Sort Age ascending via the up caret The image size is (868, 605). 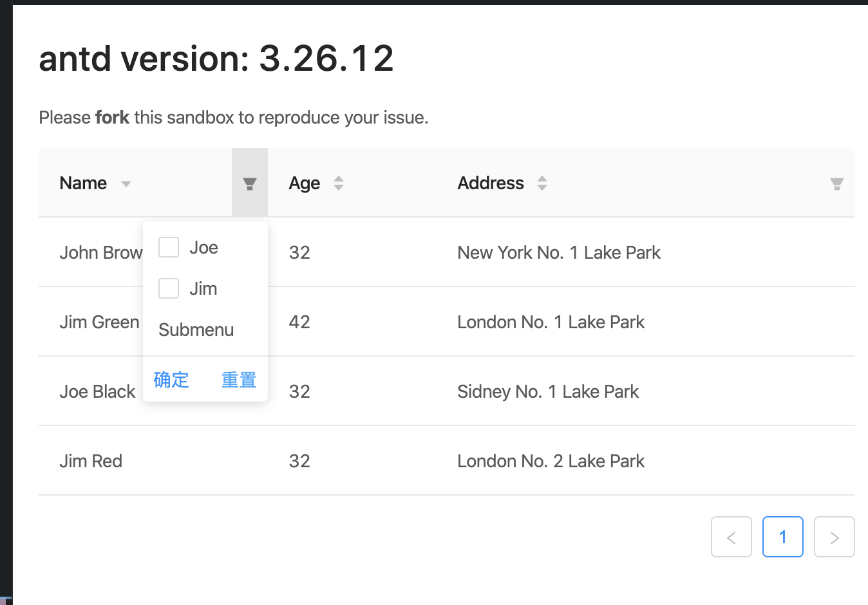tap(339, 178)
